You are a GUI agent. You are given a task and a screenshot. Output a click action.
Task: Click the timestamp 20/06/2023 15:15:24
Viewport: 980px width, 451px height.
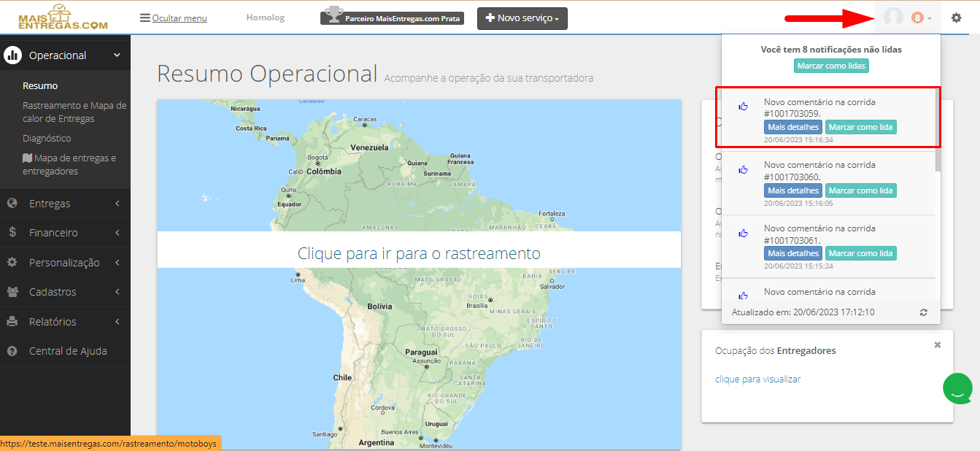coord(798,266)
